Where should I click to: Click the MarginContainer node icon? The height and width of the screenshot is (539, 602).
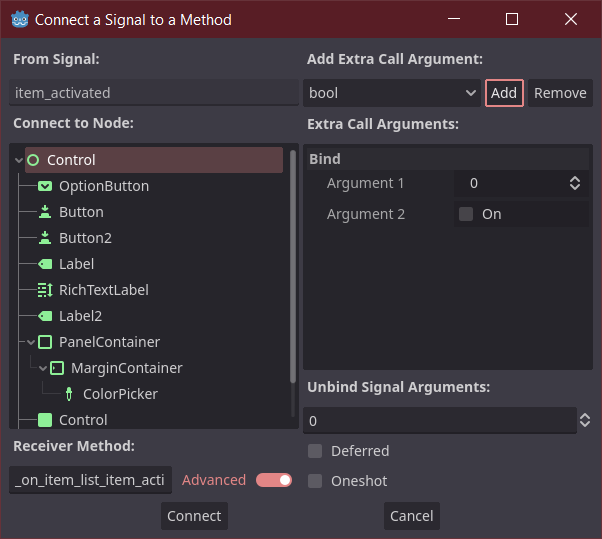[x=57, y=368]
